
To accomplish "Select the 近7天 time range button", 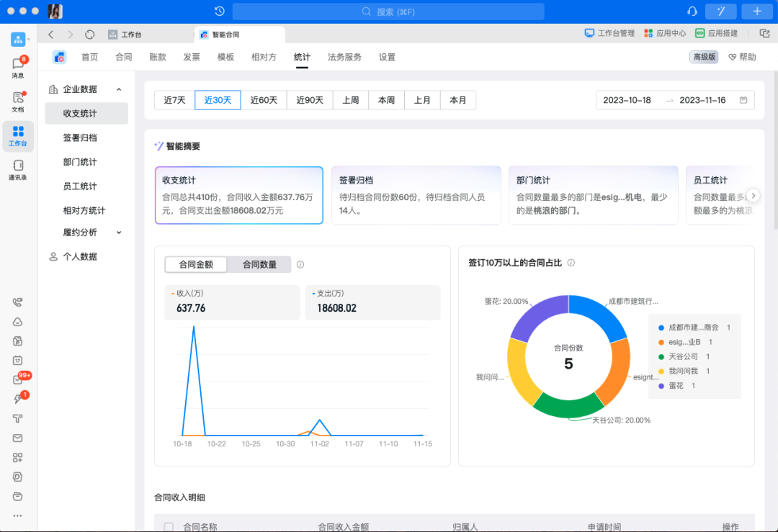I will pyautogui.click(x=174, y=100).
